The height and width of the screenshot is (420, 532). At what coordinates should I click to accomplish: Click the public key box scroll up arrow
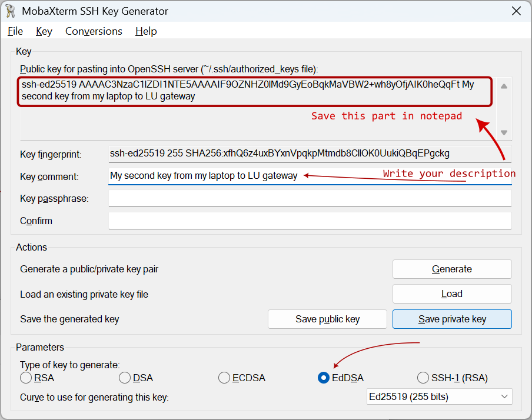[x=504, y=86]
